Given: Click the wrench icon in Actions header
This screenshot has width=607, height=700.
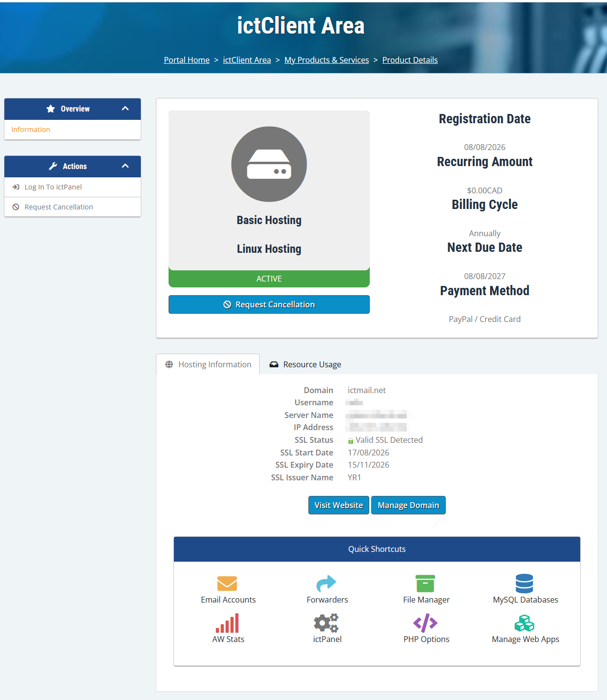Looking at the screenshot, I should 53,166.
